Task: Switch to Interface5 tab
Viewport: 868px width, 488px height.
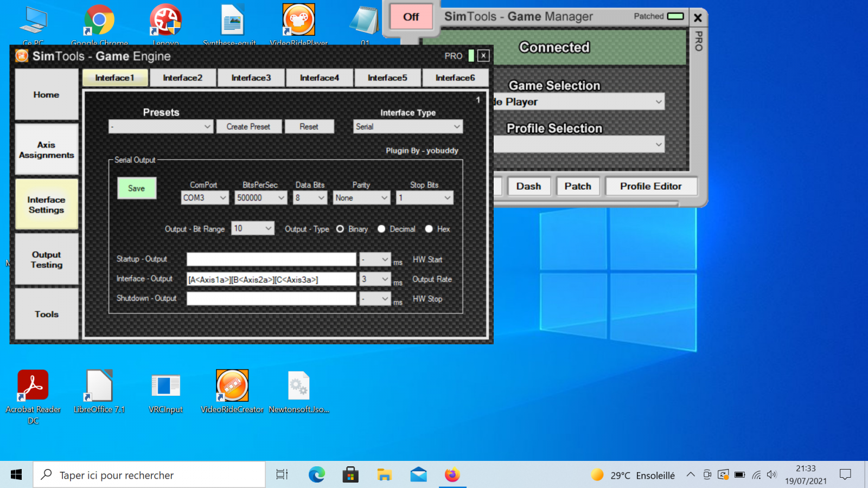Action: point(387,78)
